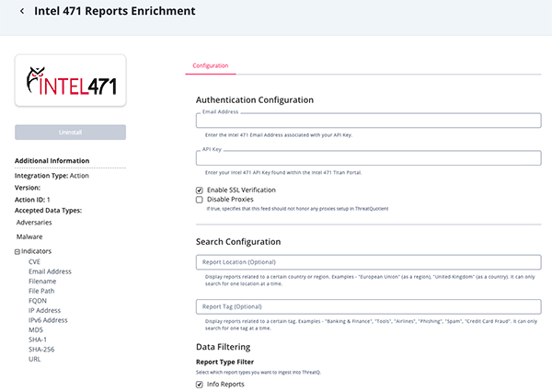The image size is (552, 392).
Task: Click the Search Configuration heading
Action: tap(238, 242)
